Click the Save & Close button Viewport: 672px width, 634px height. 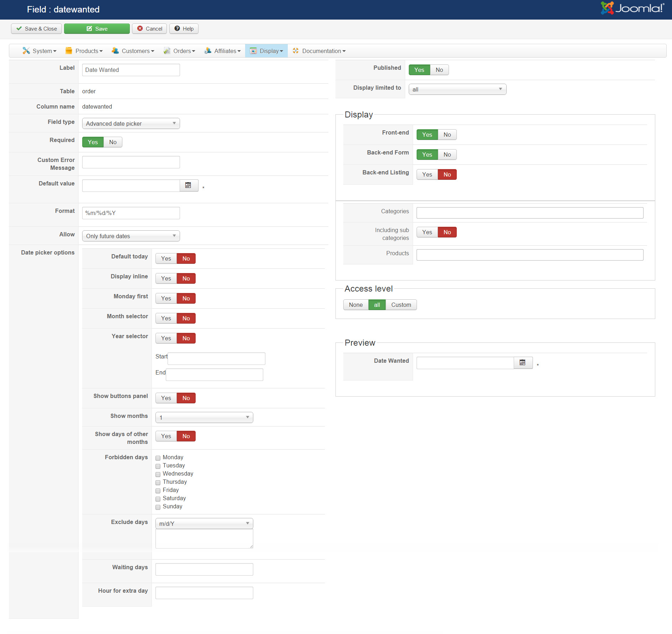coord(36,28)
